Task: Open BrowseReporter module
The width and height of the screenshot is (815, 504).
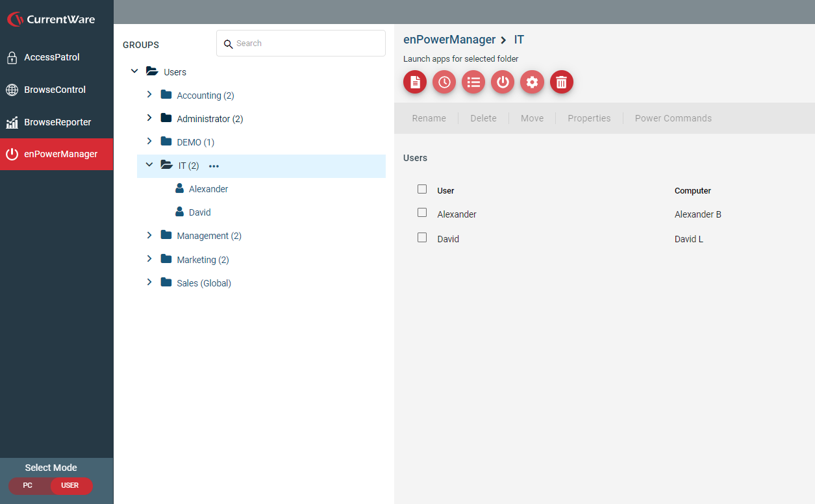Action: [x=56, y=122]
